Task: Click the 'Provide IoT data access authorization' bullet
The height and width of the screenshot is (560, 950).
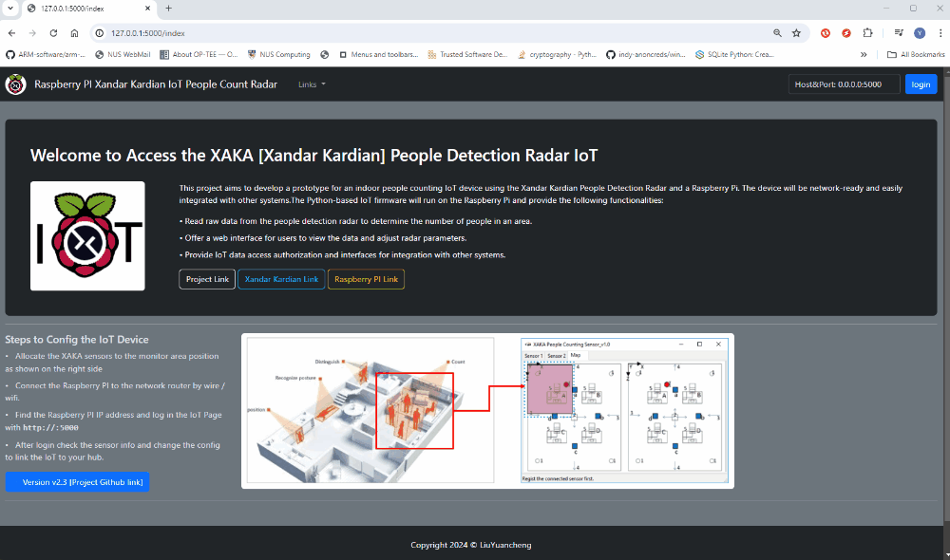Action: 342,255
